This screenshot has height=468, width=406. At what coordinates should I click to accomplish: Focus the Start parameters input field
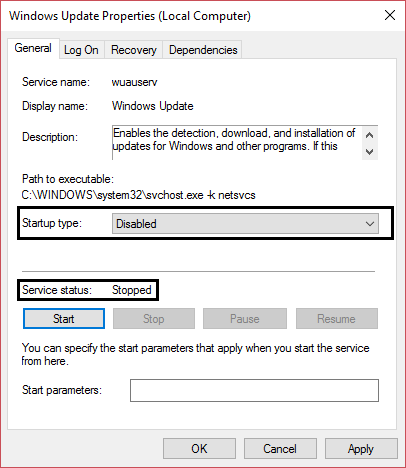coord(254,390)
